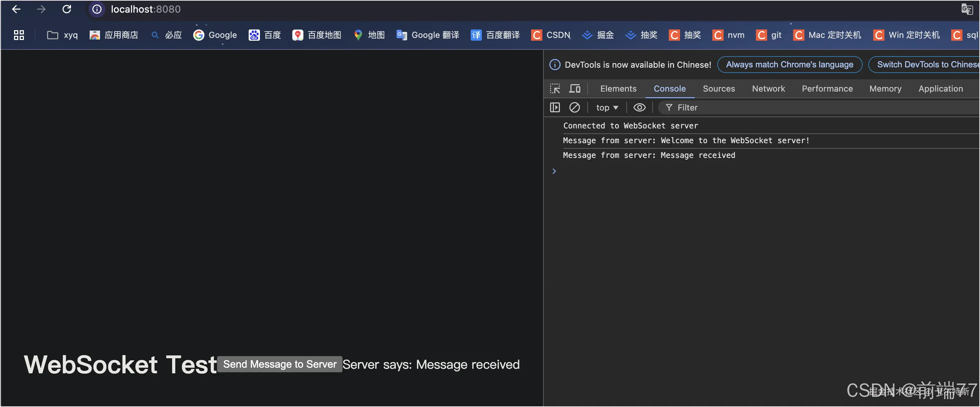Select the inspect element picker icon

pyautogui.click(x=555, y=88)
